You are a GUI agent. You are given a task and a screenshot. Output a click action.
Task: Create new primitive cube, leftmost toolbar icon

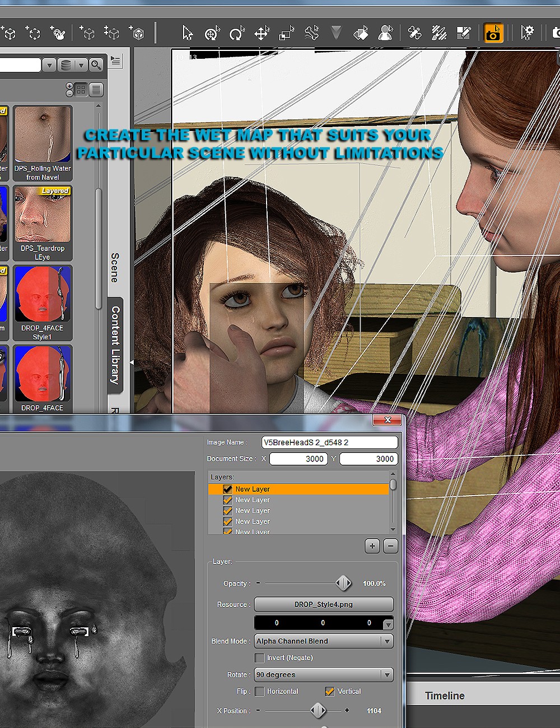tap(9, 34)
